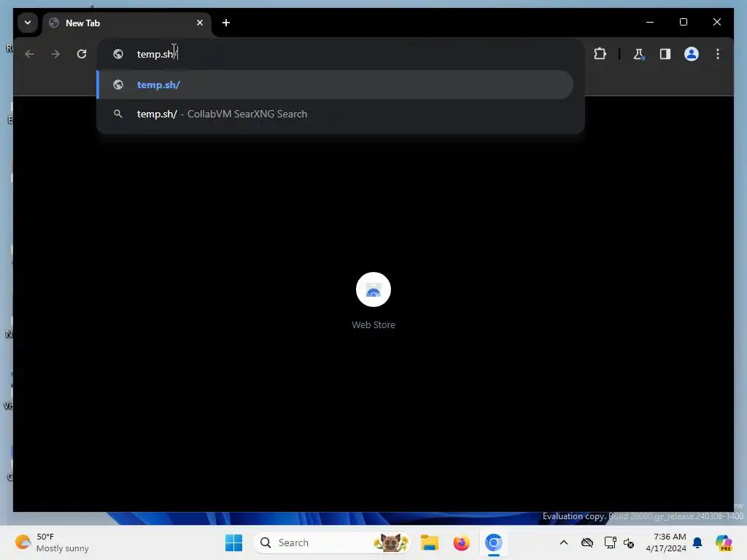
Task: Click the cloud sync tray icon
Action: coord(587,542)
